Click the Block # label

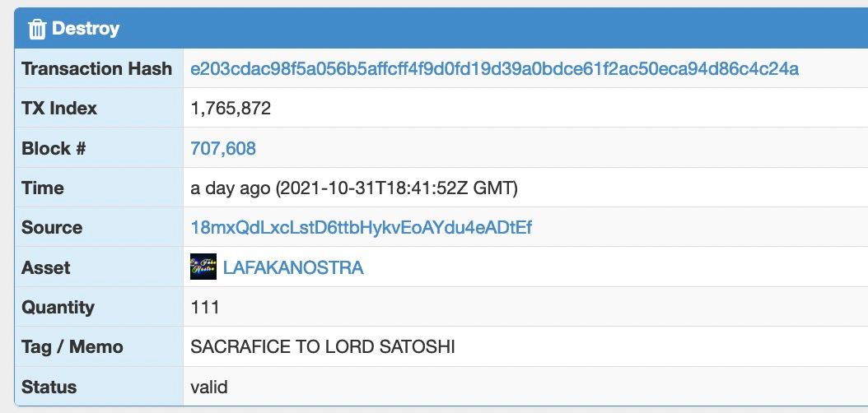54,148
